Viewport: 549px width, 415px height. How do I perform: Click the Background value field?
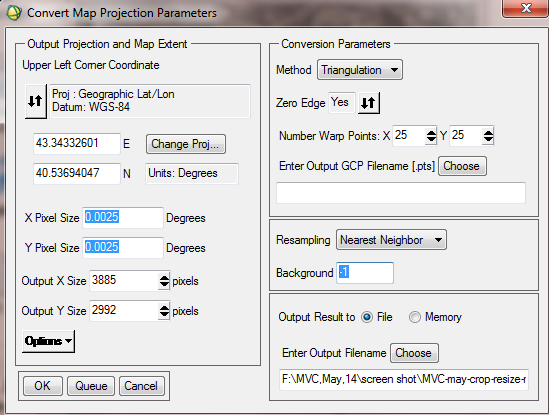click(365, 272)
